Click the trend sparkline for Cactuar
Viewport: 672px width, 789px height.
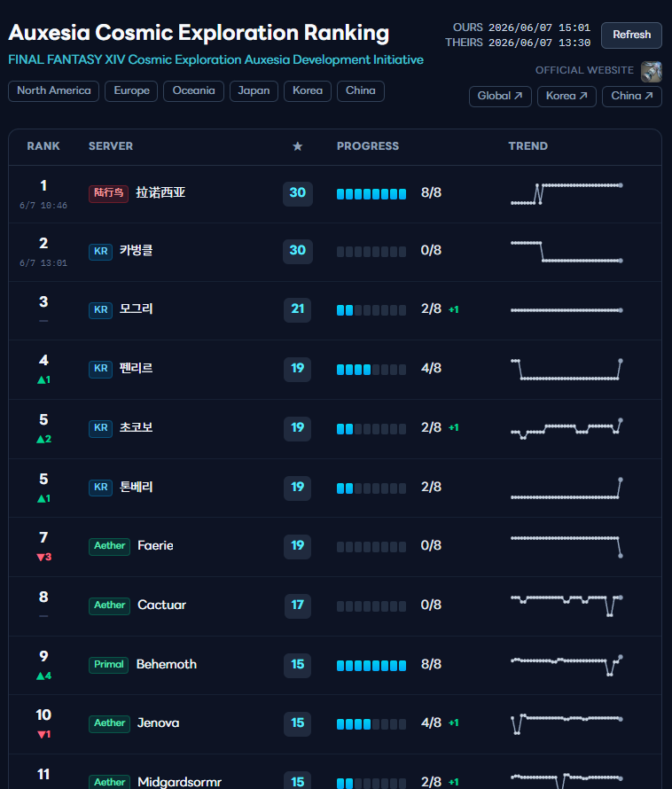(x=567, y=605)
